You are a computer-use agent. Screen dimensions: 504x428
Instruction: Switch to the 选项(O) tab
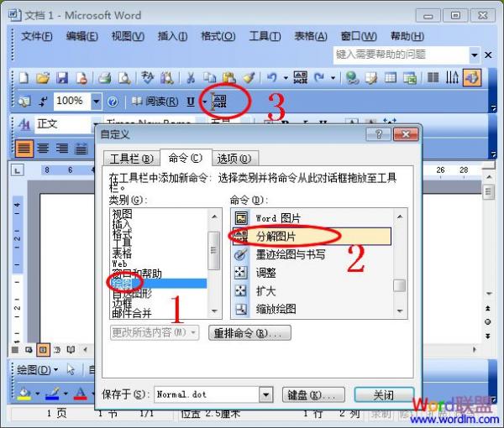coord(234,159)
